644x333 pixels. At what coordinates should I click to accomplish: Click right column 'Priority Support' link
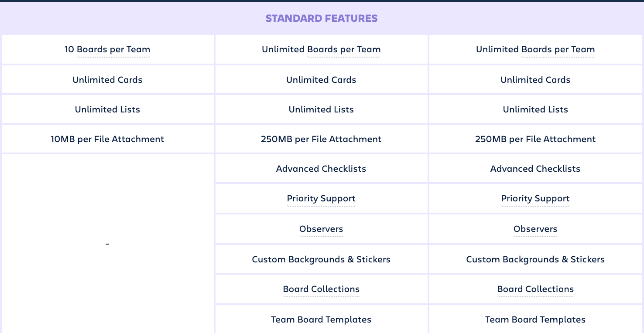[535, 199]
